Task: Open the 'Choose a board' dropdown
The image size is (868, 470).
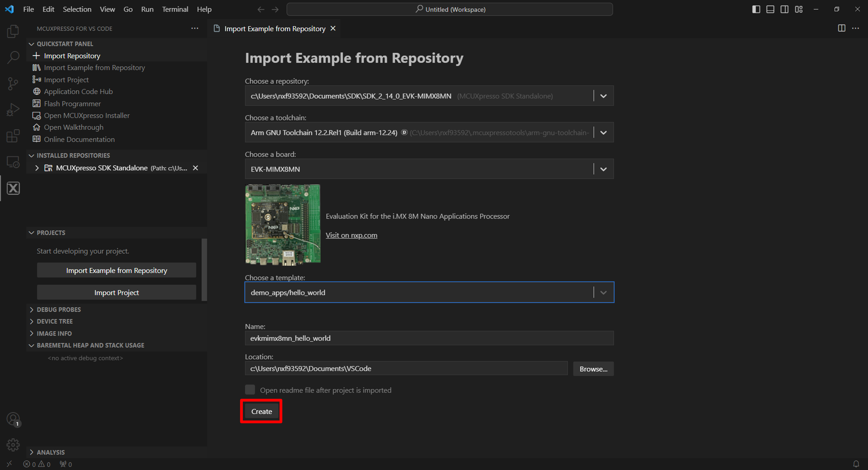Action: [603, 169]
